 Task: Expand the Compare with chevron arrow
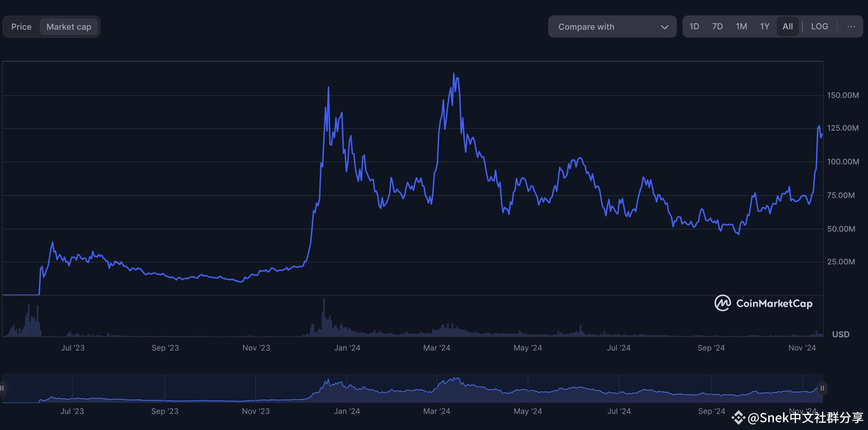click(x=664, y=27)
